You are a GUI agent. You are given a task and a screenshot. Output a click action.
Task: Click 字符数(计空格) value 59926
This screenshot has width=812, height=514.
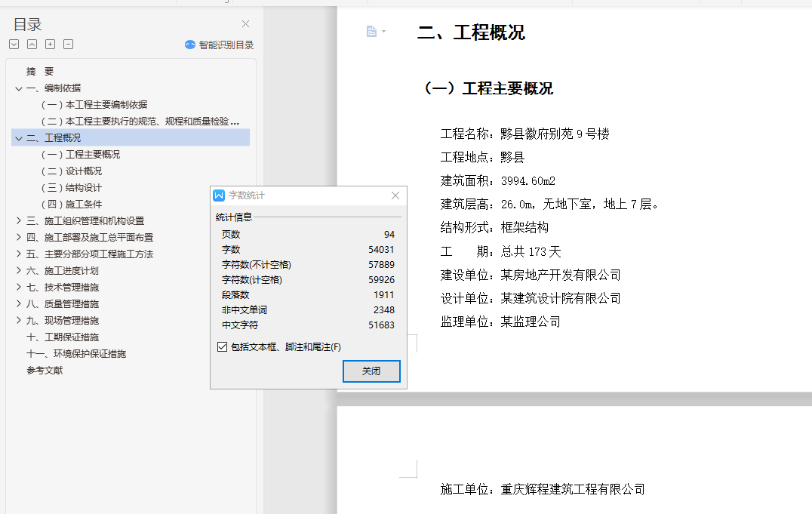pos(381,280)
